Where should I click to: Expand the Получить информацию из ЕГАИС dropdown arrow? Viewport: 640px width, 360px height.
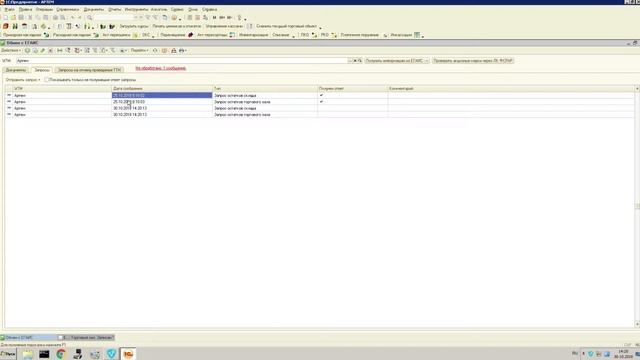[x=427, y=61]
